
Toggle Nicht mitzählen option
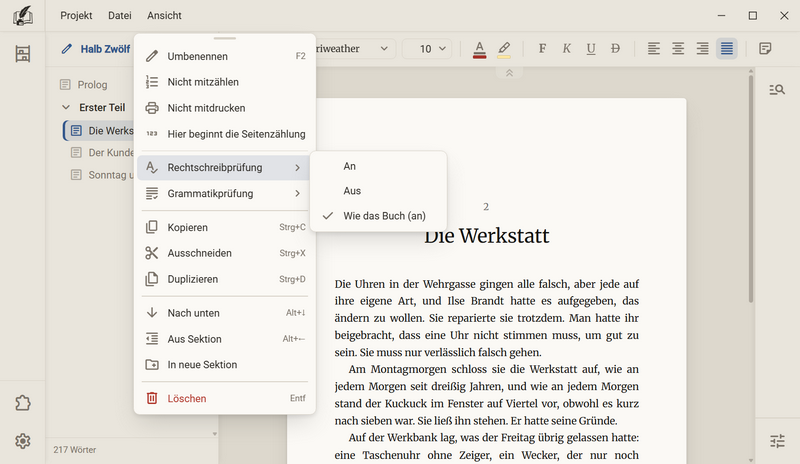(x=223, y=82)
